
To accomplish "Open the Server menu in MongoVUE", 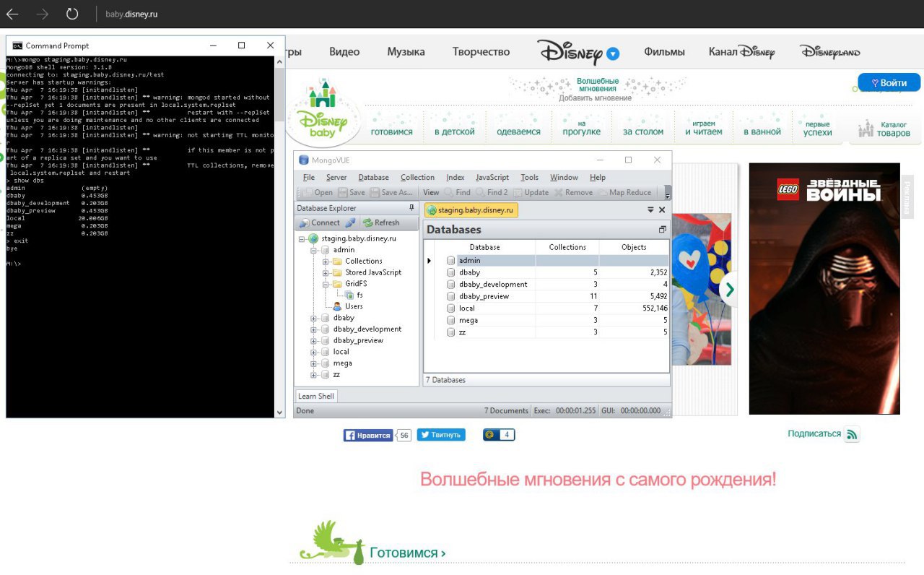I will (x=336, y=178).
